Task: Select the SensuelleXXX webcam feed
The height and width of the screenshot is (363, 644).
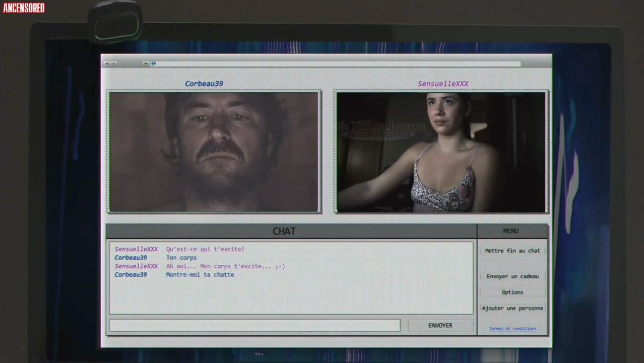Action: pyautogui.click(x=441, y=152)
